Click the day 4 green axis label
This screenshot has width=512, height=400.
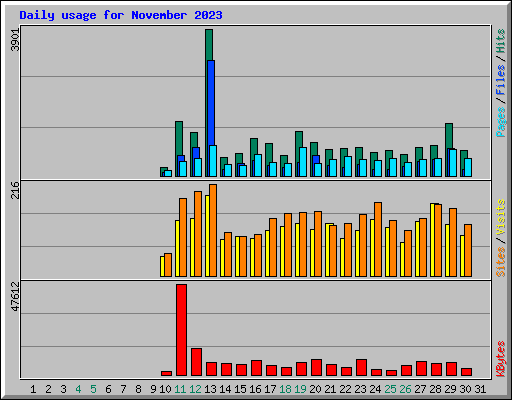tap(78, 389)
